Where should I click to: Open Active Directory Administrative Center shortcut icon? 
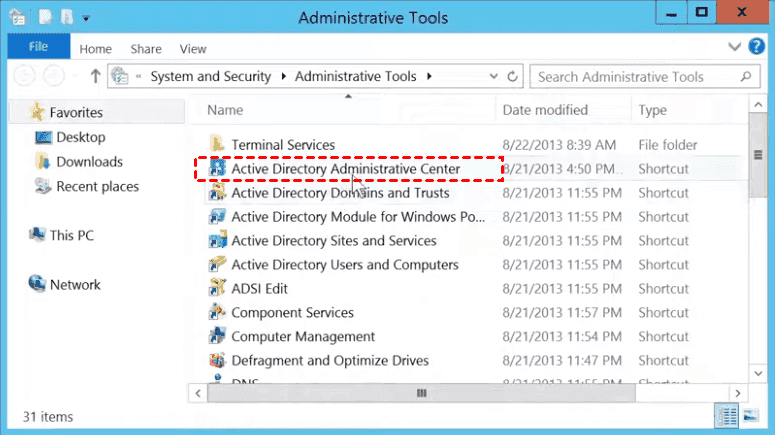coord(217,169)
